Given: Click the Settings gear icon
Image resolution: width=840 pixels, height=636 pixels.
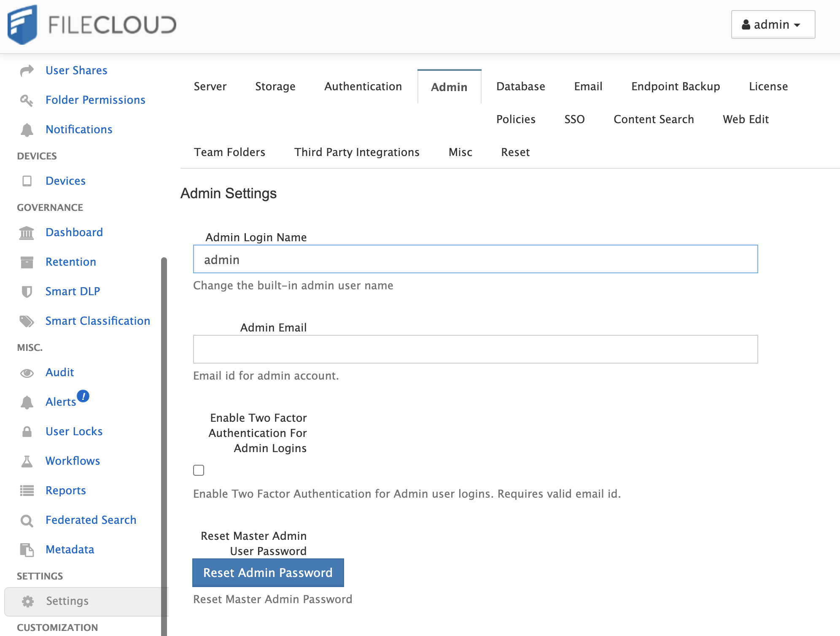Looking at the screenshot, I should coord(28,601).
